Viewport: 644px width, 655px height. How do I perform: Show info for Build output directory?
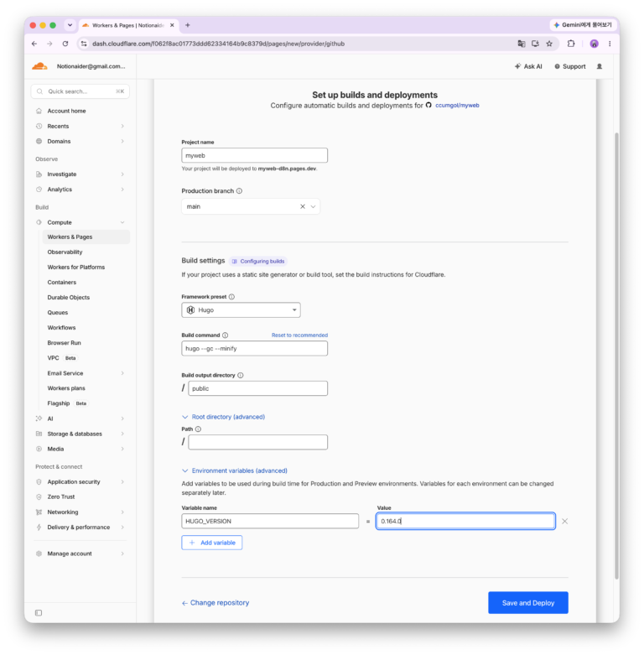pos(241,375)
